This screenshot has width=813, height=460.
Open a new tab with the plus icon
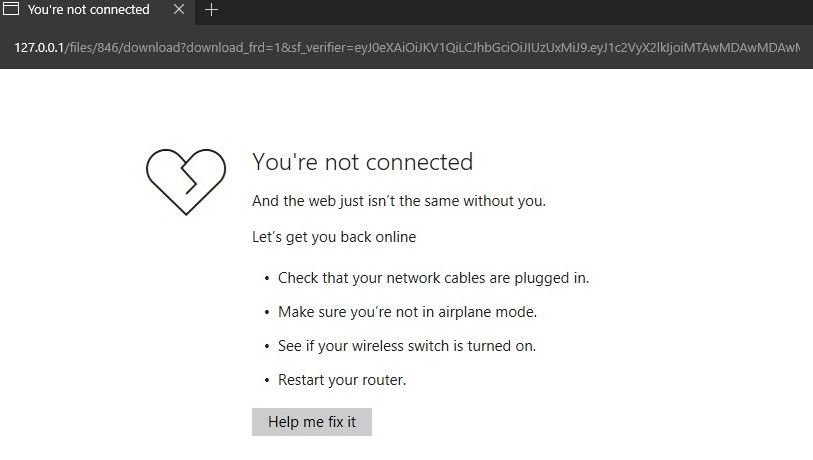(x=211, y=10)
